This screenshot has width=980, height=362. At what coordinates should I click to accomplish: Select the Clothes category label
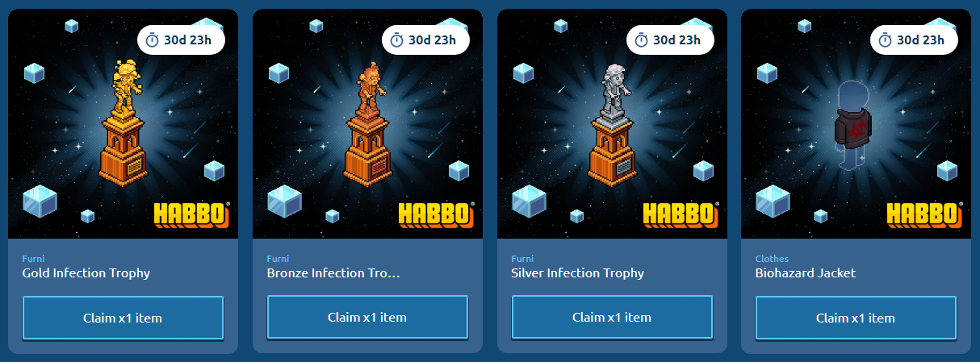pyautogui.click(x=773, y=259)
